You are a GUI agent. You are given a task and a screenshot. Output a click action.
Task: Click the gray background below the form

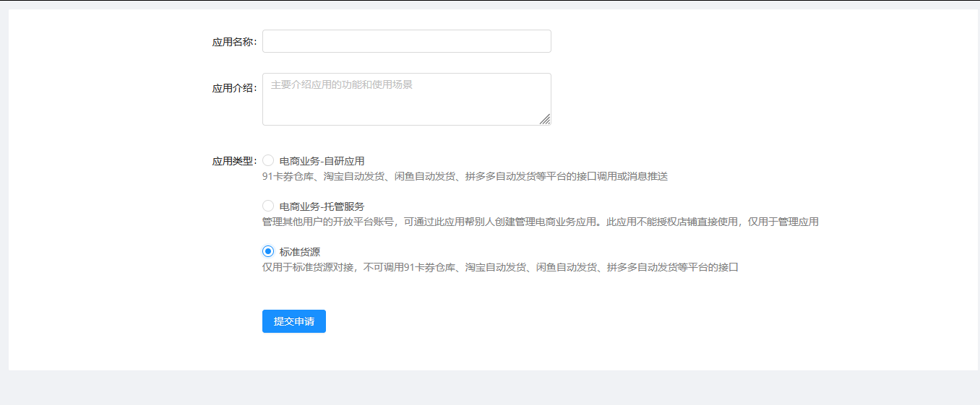[490, 388]
